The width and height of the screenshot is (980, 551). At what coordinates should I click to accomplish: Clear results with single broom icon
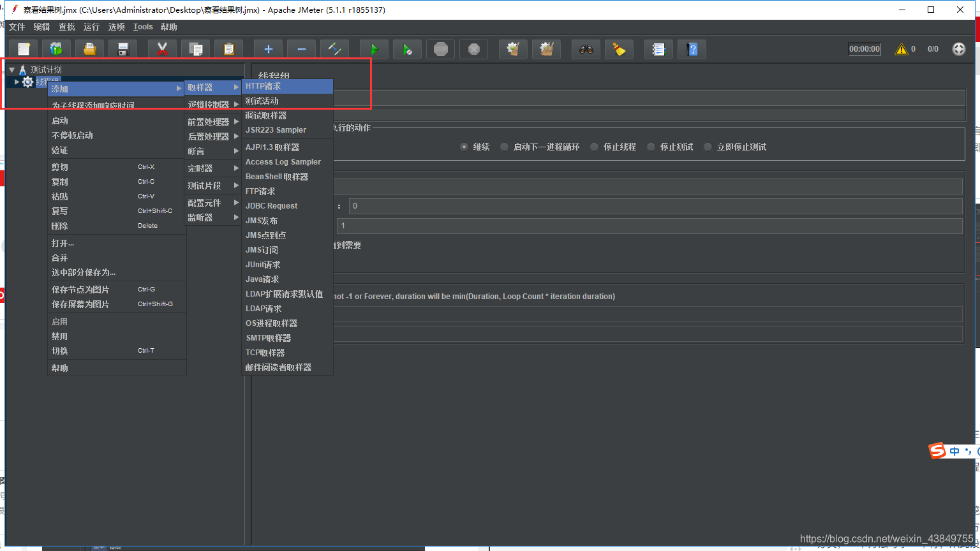click(514, 49)
